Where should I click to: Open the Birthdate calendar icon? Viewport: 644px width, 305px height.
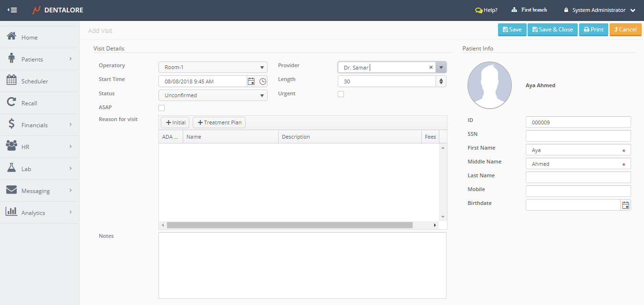(625, 205)
